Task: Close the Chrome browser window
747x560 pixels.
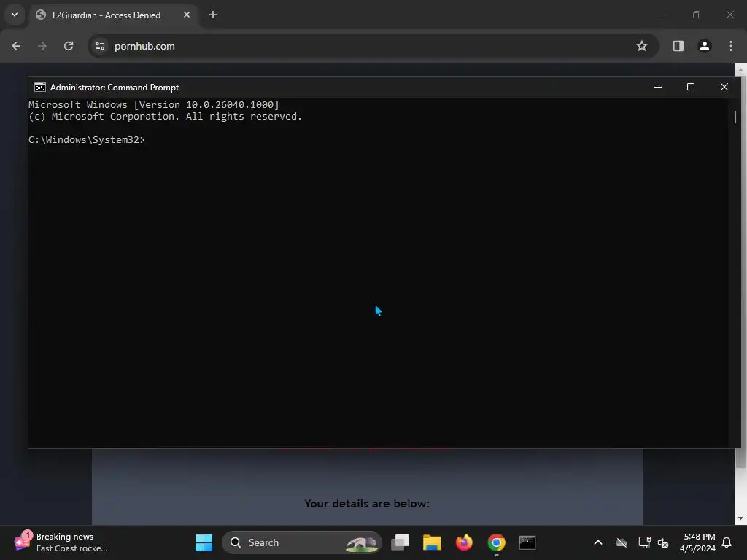Action: [x=729, y=15]
